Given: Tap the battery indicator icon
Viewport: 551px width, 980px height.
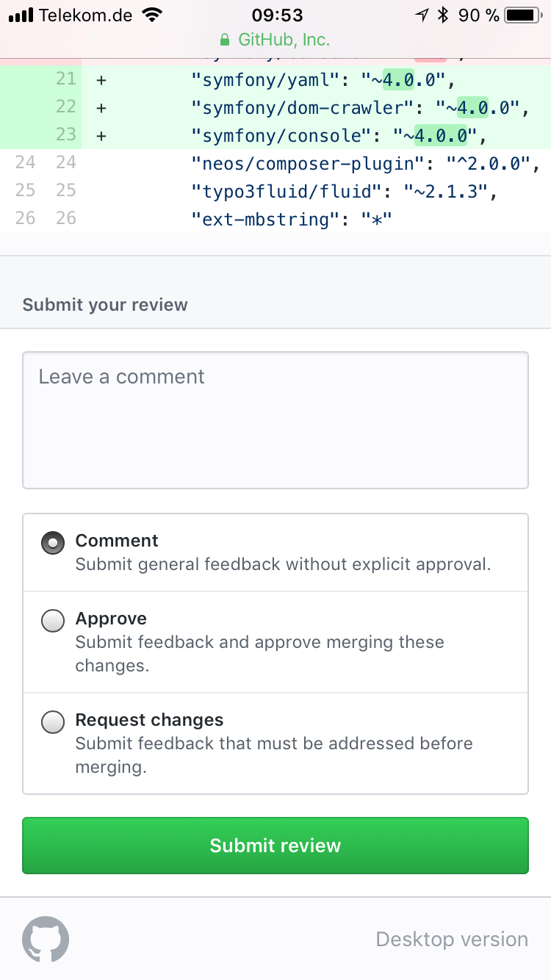Looking at the screenshot, I should tap(523, 15).
